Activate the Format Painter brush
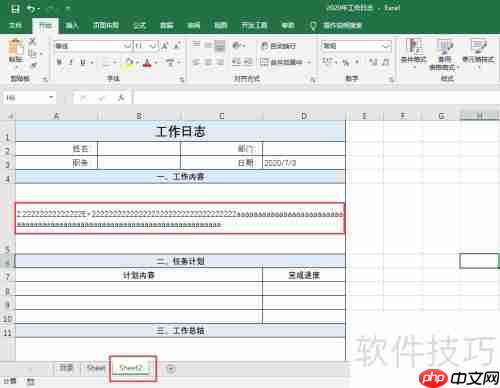Viewport: 500px width, 388px height. coord(33,65)
